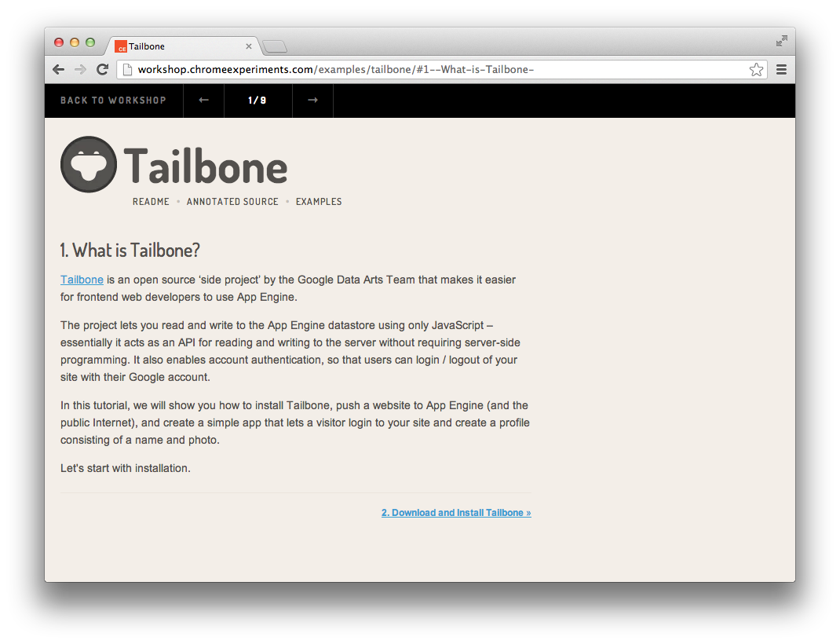Close the Tailbone tab
840x644 pixels.
point(249,46)
